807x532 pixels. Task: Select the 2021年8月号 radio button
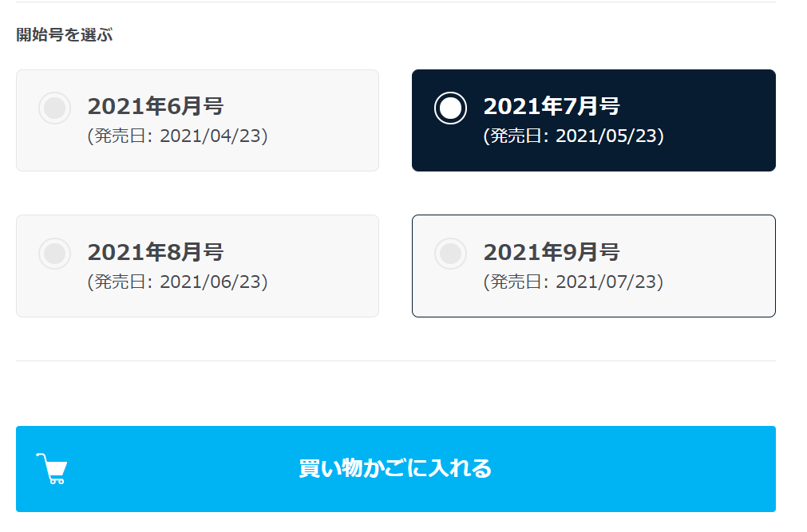pos(54,254)
